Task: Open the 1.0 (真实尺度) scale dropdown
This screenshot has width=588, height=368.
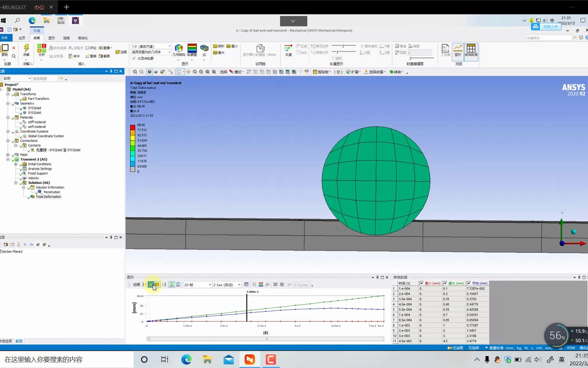Action: [151, 46]
